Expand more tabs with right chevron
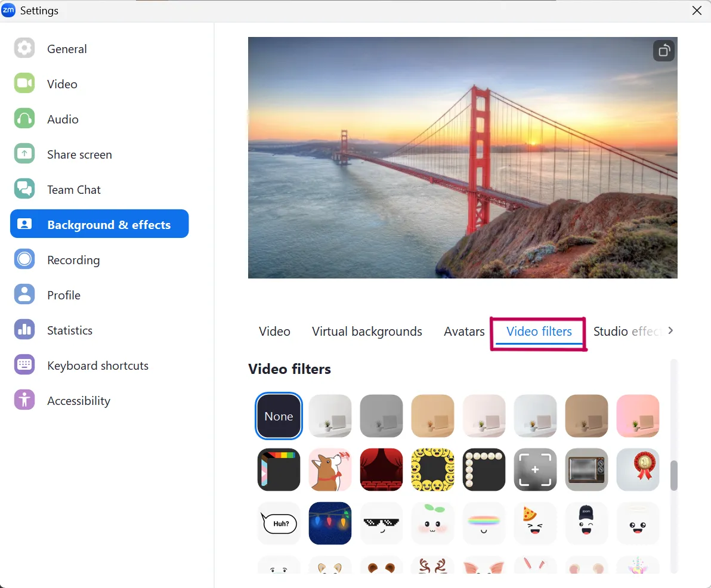This screenshot has width=711, height=588. 670,330
